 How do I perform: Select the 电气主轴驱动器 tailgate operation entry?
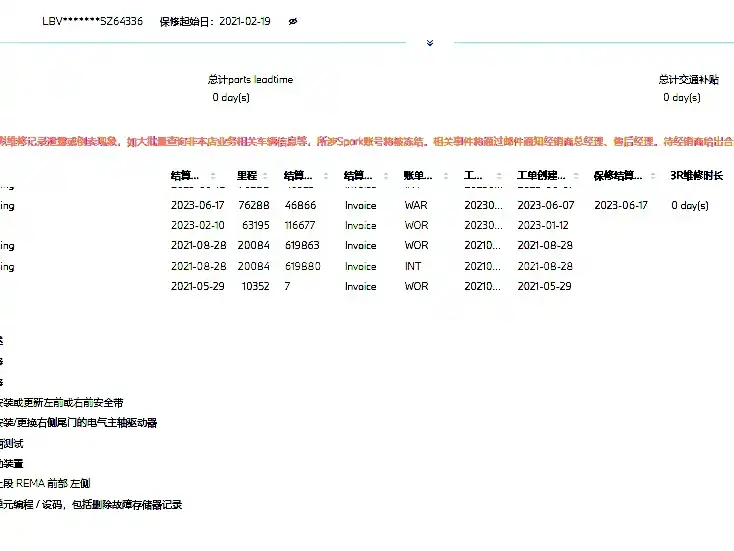tap(78, 423)
